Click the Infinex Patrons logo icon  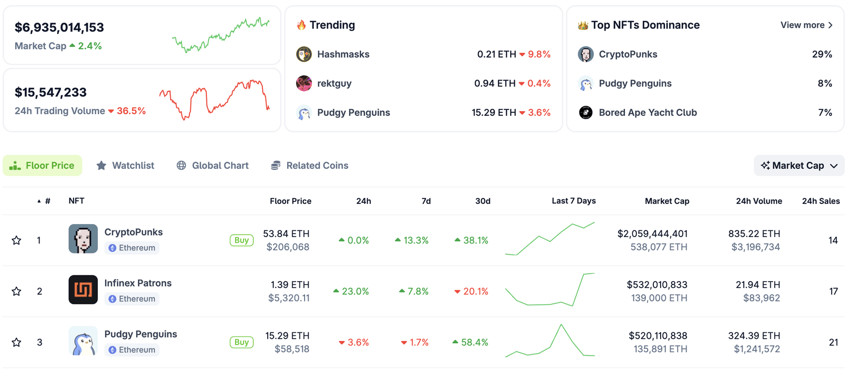(83, 290)
